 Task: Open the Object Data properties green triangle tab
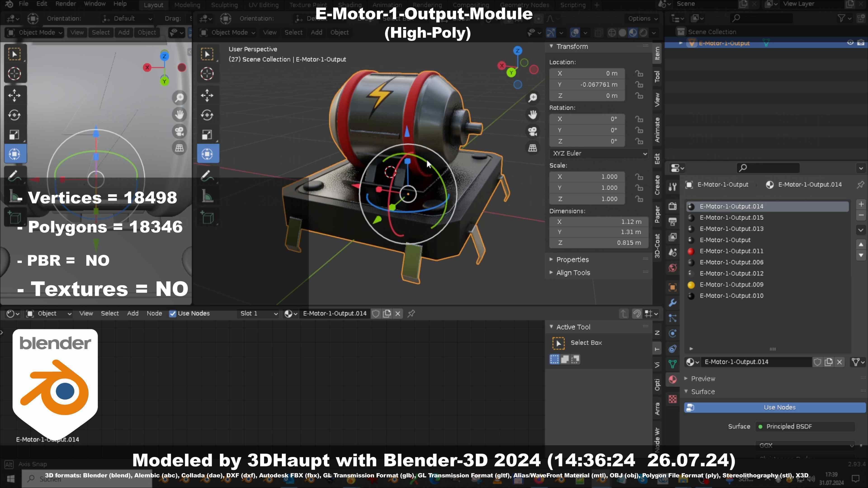pos(672,364)
